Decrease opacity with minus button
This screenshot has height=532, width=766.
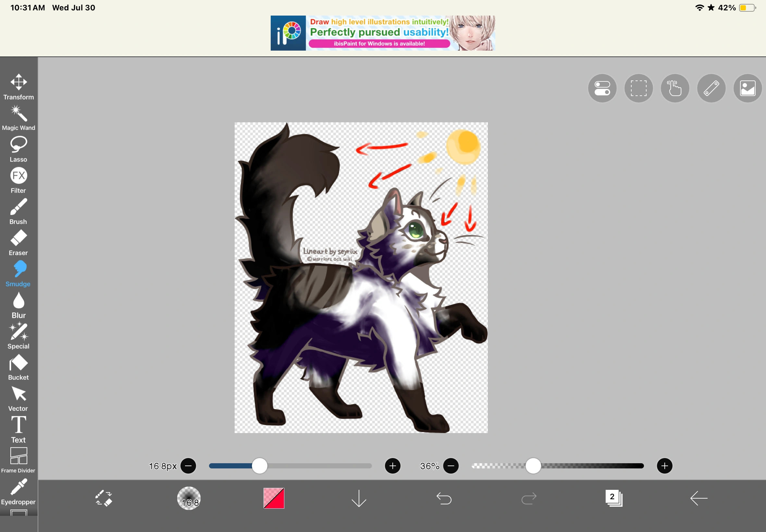[451, 466]
